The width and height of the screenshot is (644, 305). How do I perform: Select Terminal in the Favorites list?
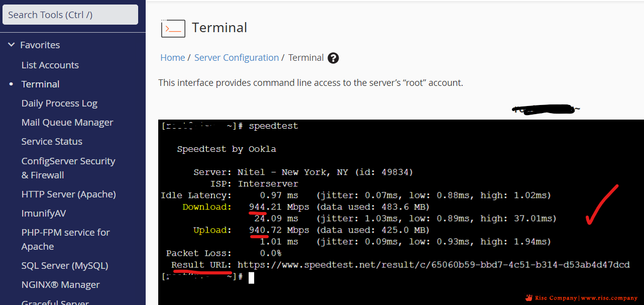(x=41, y=84)
